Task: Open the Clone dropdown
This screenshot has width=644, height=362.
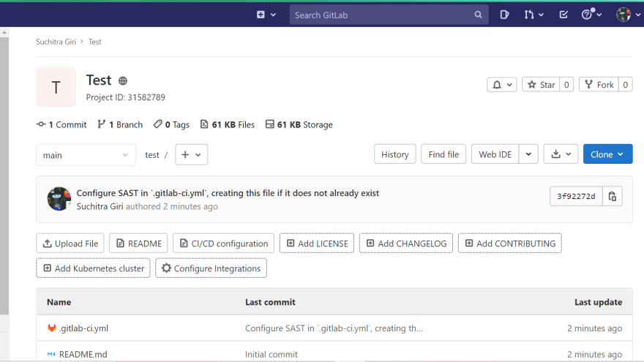Action: pyautogui.click(x=608, y=154)
